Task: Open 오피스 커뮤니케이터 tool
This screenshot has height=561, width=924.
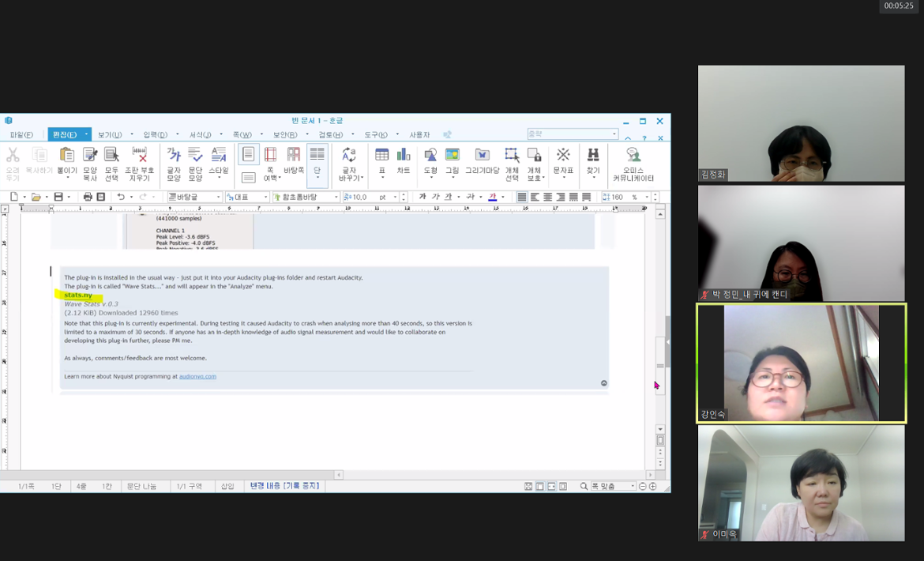Action: 633,162
